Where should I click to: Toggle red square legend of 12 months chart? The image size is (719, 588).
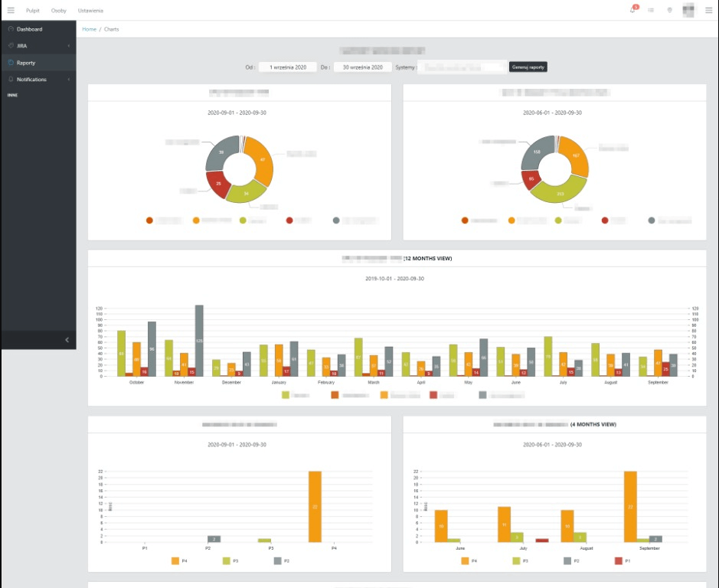pos(433,395)
